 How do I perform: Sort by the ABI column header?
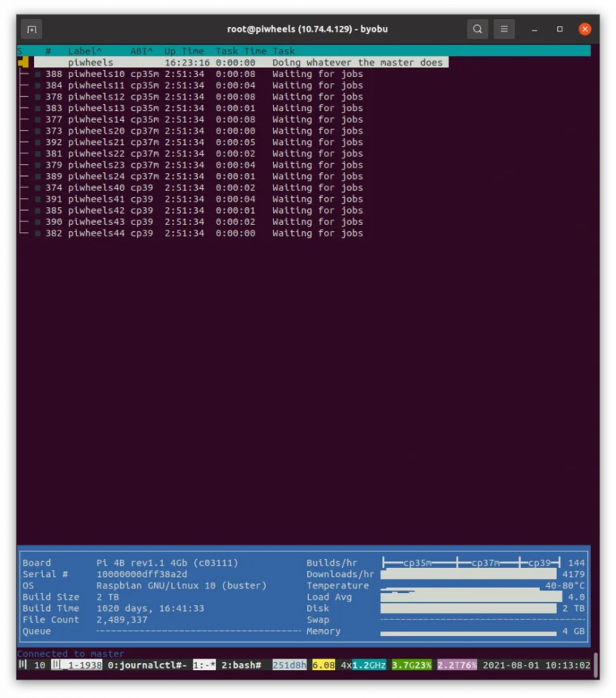coord(141,51)
